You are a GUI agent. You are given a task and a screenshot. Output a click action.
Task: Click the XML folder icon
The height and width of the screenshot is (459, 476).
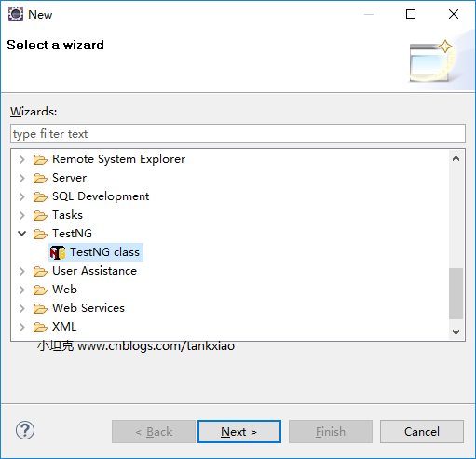tap(40, 327)
